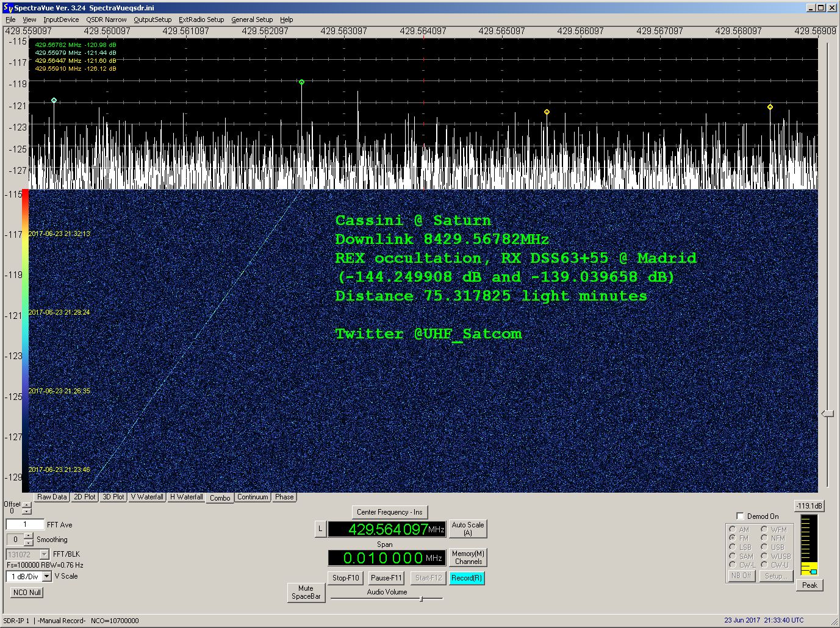This screenshot has width=840, height=628.
Task: Pause capture with Pause-F11 button
Action: click(386, 577)
